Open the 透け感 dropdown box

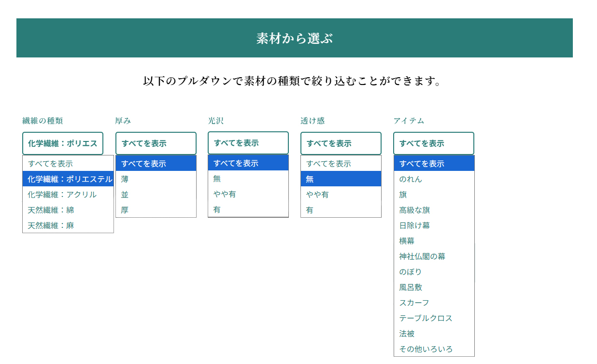click(341, 143)
